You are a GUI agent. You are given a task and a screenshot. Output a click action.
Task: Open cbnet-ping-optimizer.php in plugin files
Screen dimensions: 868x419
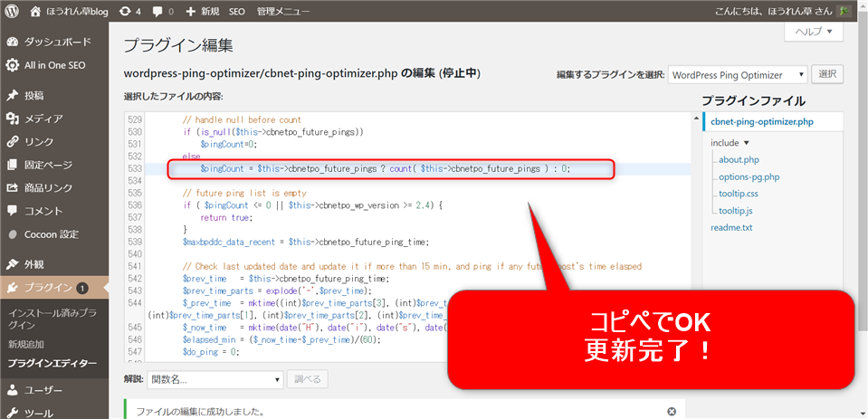762,122
